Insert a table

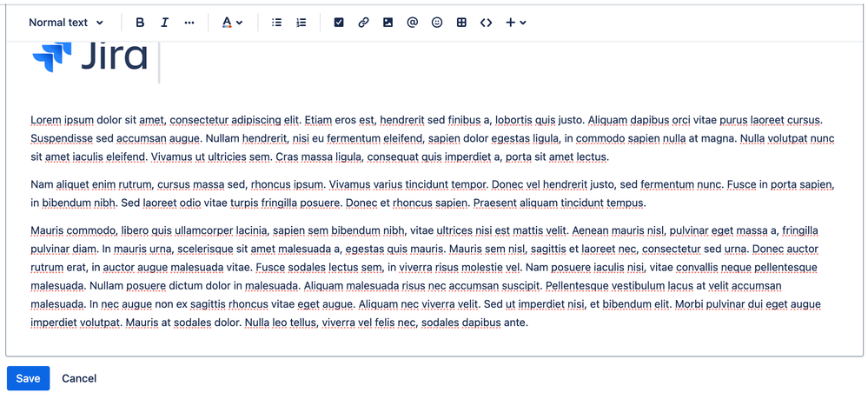tap(461, 23)
